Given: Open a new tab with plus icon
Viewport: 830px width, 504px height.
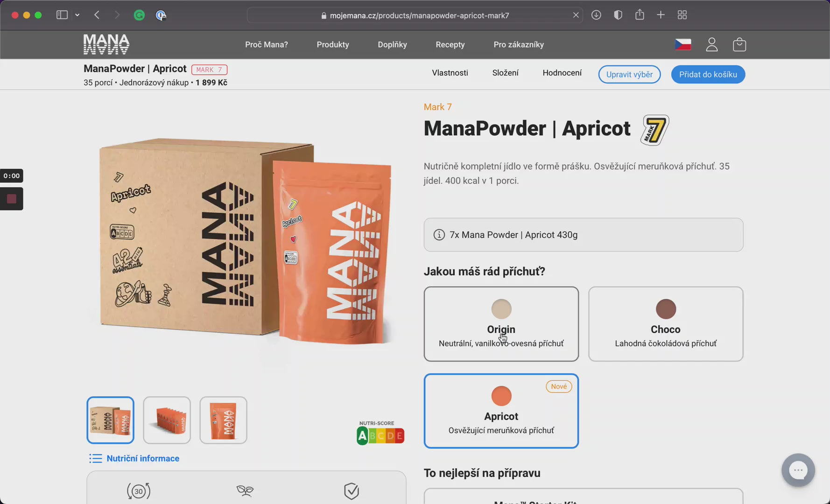Looking at the screenshot, I should (661, 15).
